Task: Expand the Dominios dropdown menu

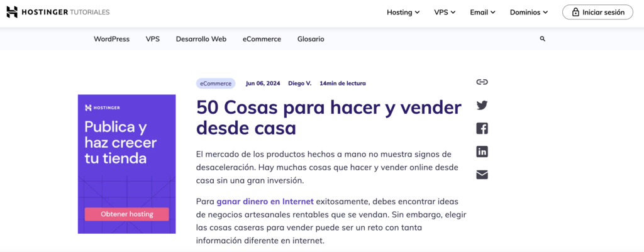Action: pos(528,12)
